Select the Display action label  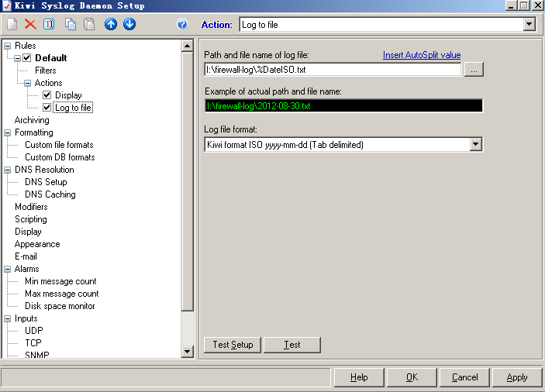coord(68,95)
